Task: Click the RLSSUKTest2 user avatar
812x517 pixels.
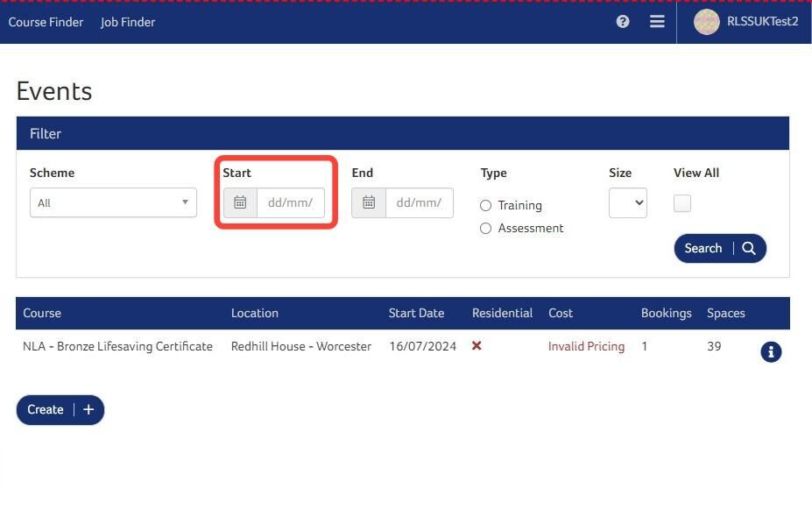Action: pos(706,22)
